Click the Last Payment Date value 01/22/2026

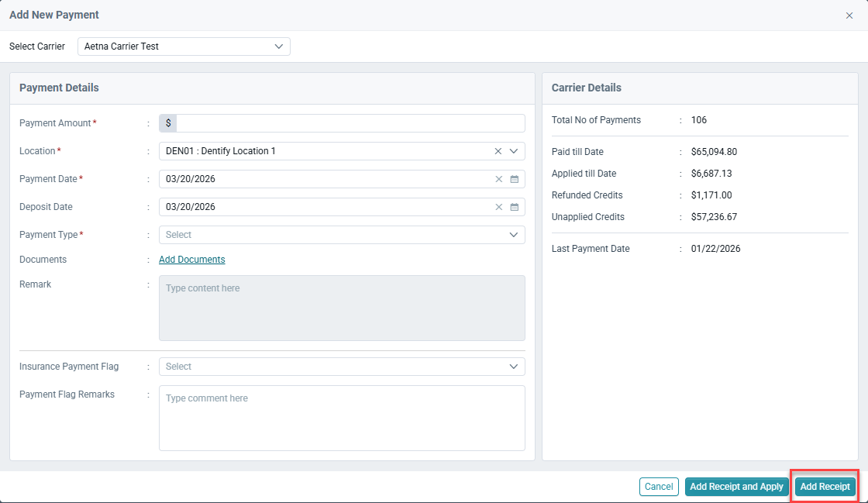click(x=716, y=249)
